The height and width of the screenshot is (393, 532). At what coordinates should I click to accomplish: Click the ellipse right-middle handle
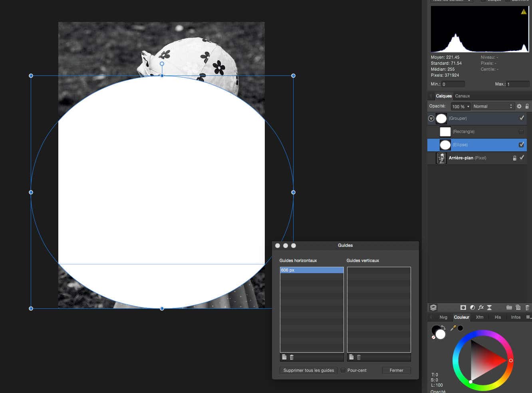(x=293, y=192)
